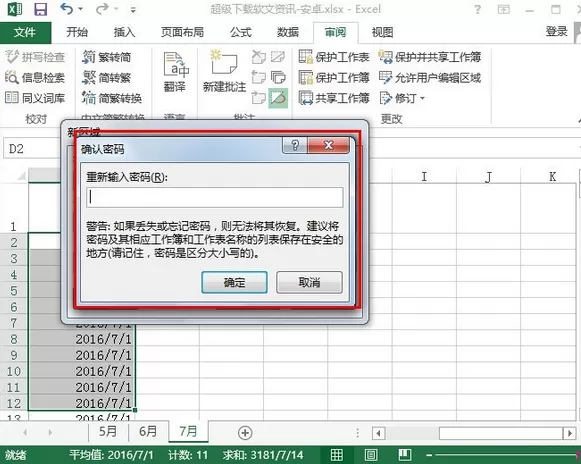
Task: Save the workbook with the Save icon
Action: pyautogui.click(x=40, y=9)
